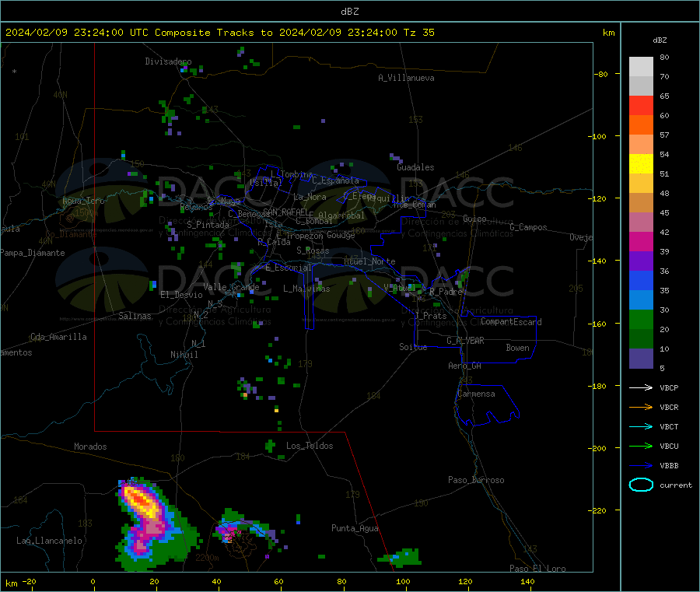The height and width of the screenshot is (592, 700).
Task: Click the Aero_GA location label
Action: click(x=464, y=366)
